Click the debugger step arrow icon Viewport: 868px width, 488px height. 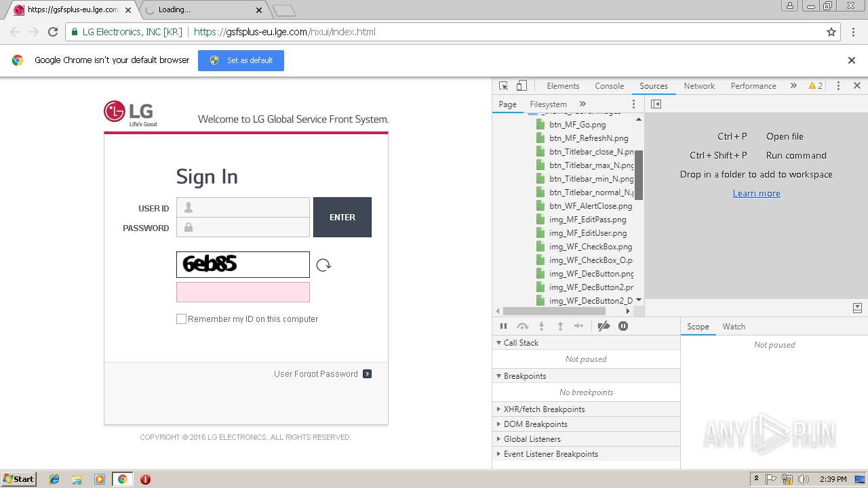pos(578,326)
